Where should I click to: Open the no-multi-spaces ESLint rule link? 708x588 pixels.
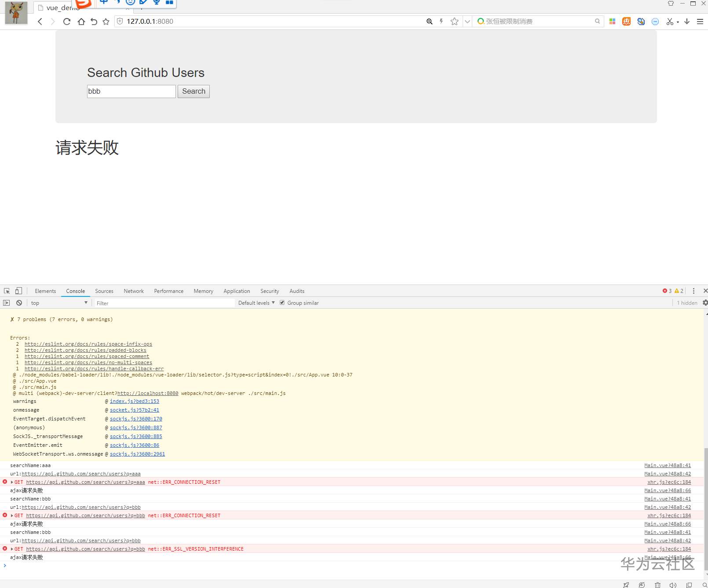[x=88, y=363]
